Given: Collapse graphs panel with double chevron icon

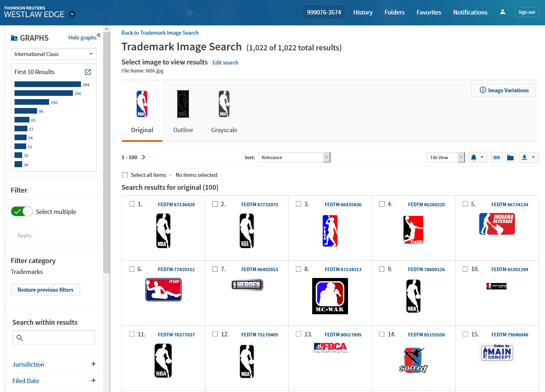Looking at the screenshot, I should (99, 35).
